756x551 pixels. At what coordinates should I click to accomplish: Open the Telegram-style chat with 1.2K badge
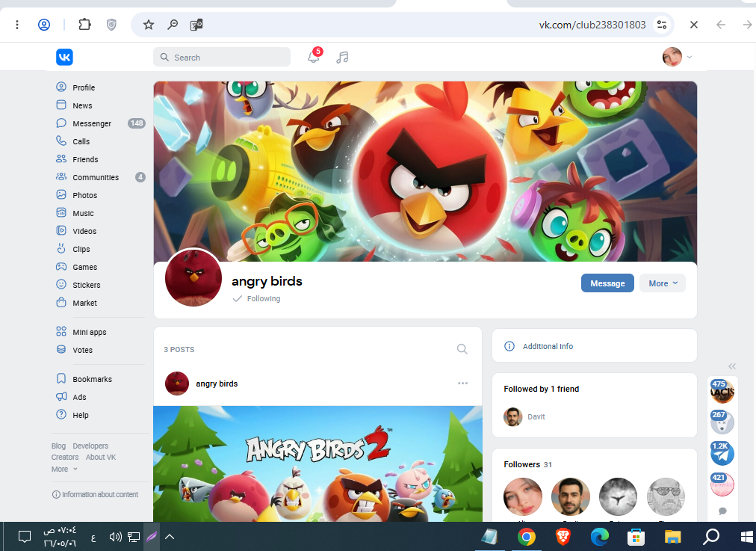pyautogui.click(x=722, y=454)
